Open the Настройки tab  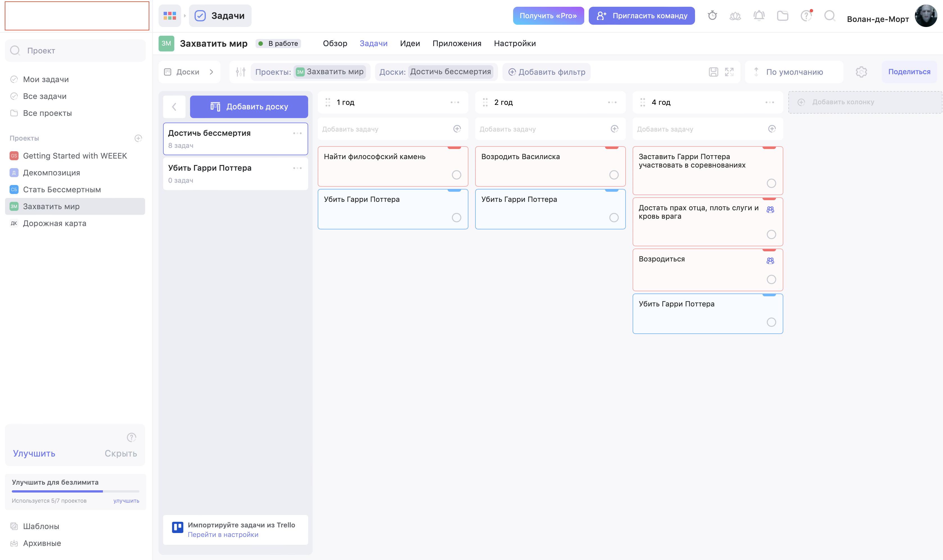[514, 43]
